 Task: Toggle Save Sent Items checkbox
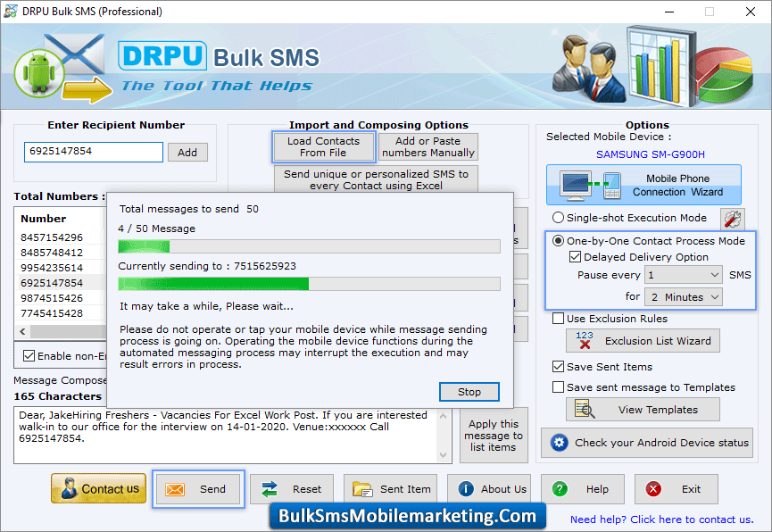tap(558, 367)
